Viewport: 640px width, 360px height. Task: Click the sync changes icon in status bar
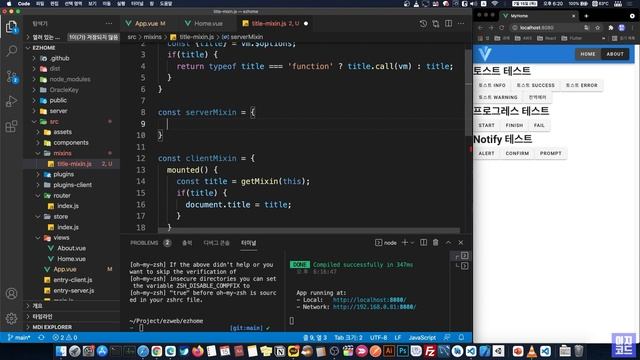tap(41, 338)
